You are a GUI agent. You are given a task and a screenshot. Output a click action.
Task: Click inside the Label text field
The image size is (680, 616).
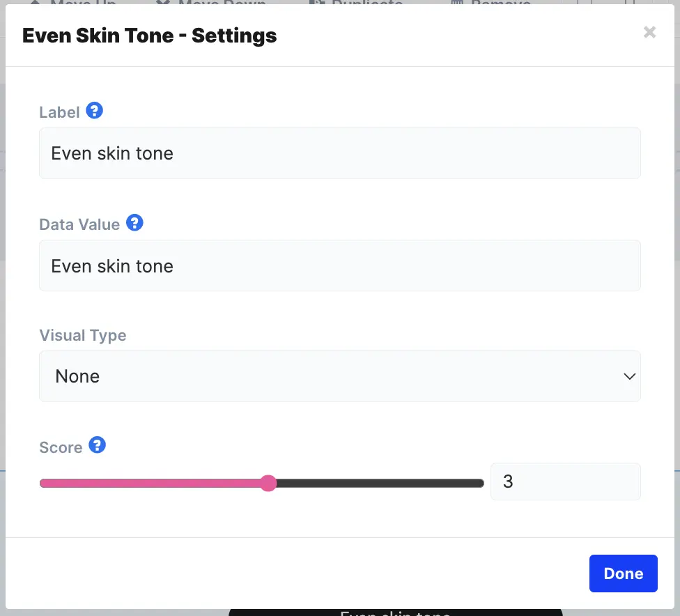pos(340,153)
